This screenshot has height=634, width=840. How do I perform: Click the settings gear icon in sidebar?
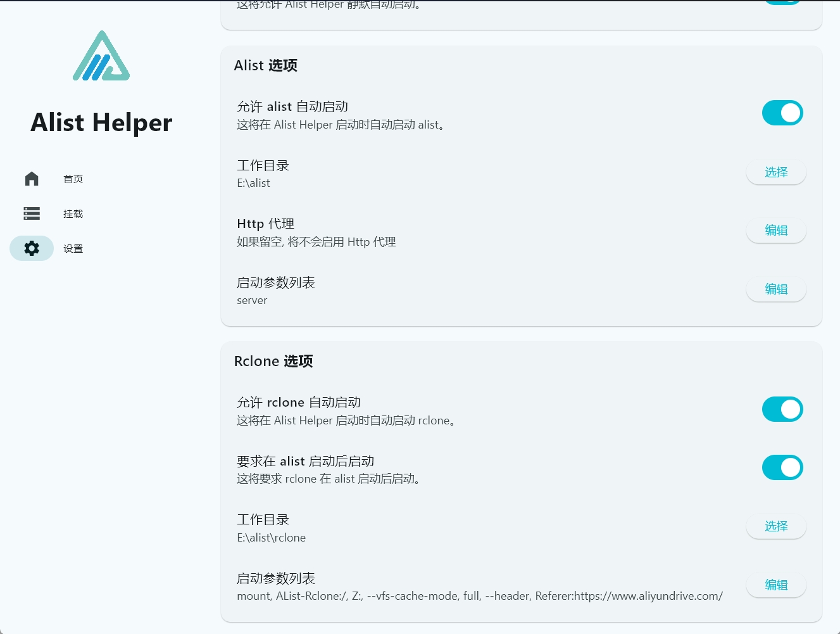pyautogui.click(x=32, y=248)
